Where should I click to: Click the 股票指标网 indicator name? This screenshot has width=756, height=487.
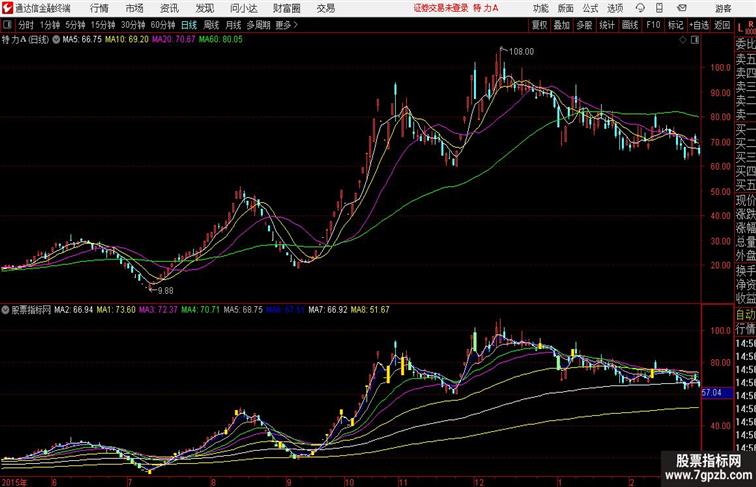tap(31, 310)
